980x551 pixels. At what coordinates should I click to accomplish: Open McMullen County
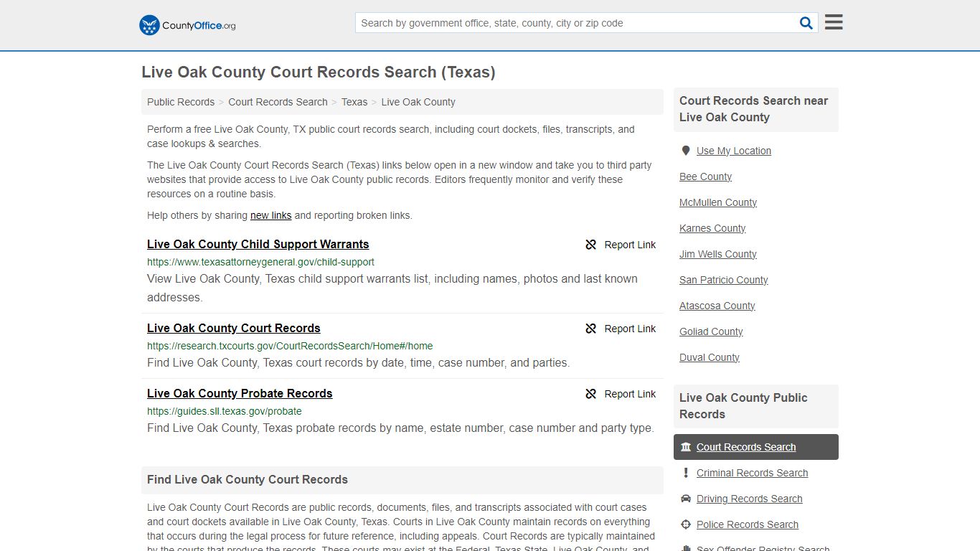718,202
